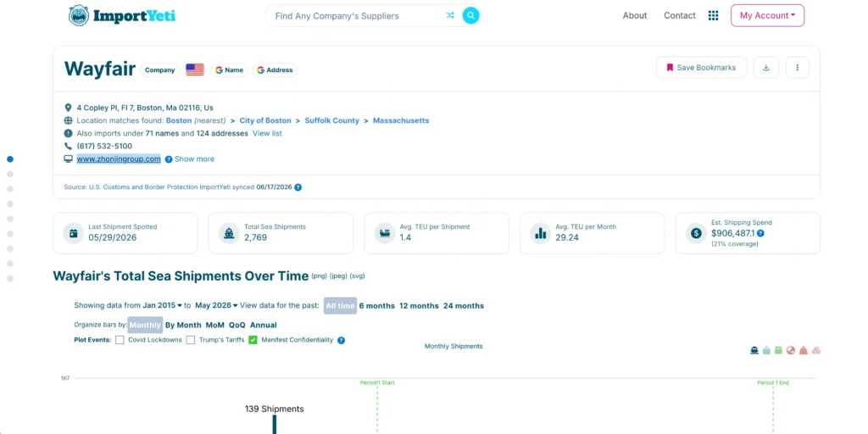Click the help icon by Est. Shipping Spend
The width and height of the screenshot is (868, 434).
760,234
